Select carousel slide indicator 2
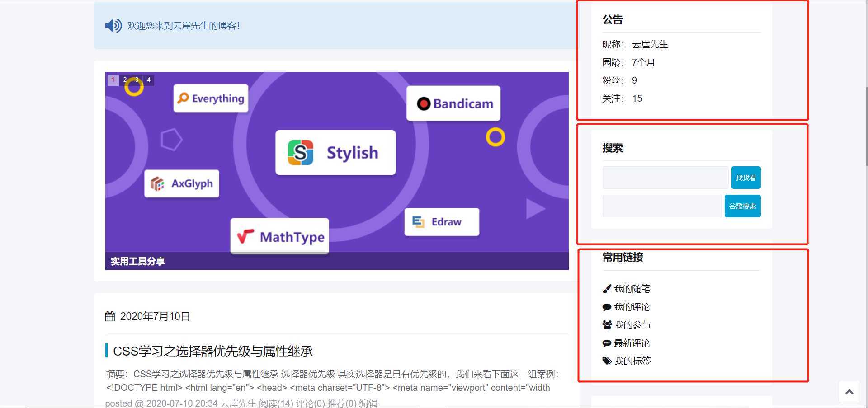The height and width of the screenshot is (408, 868). tap(125, 80)
